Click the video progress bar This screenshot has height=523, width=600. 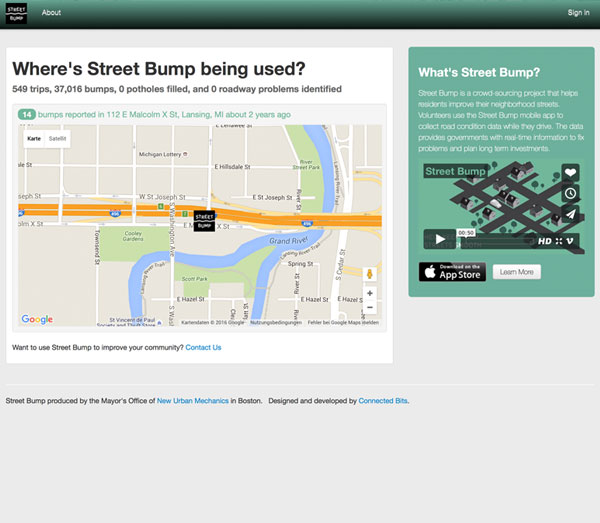(497, 241)
